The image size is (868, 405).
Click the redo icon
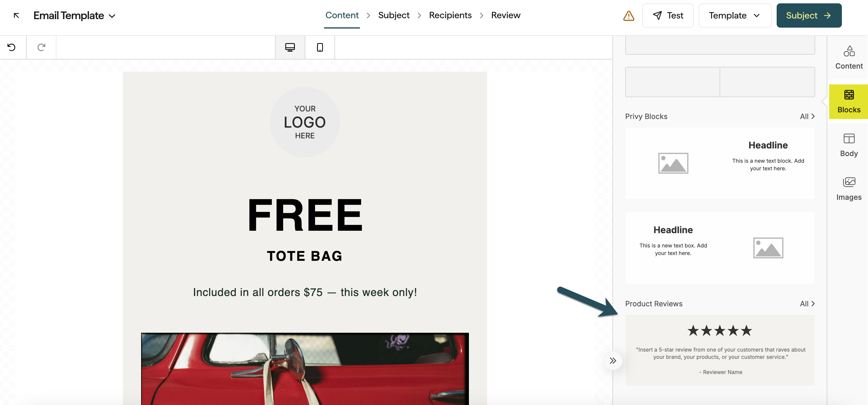click(x=41, y=47)
